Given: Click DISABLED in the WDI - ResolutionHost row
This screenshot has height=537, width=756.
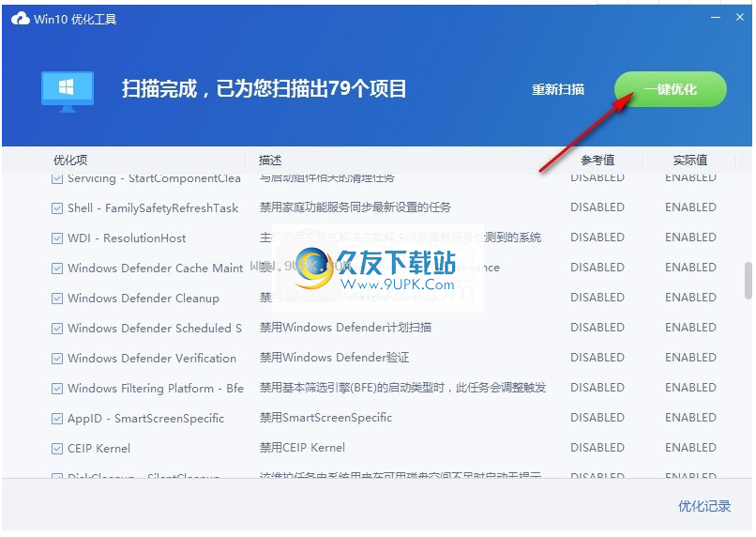Looking at the screenshot, I should [x=597, y=238].
